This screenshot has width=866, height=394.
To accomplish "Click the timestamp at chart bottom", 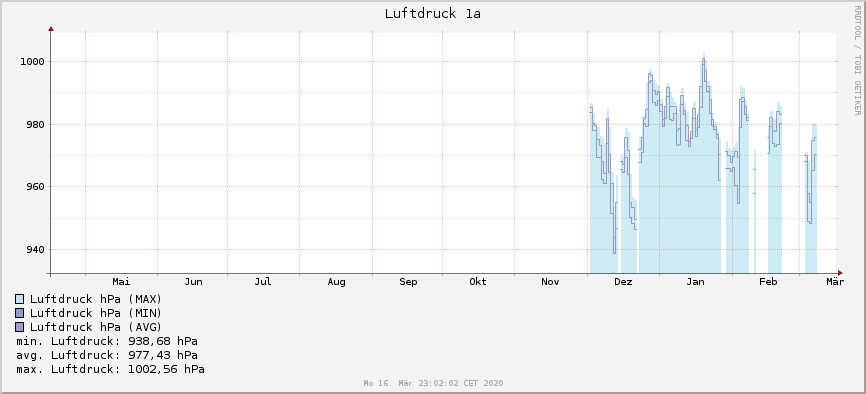I will point(434,383).
